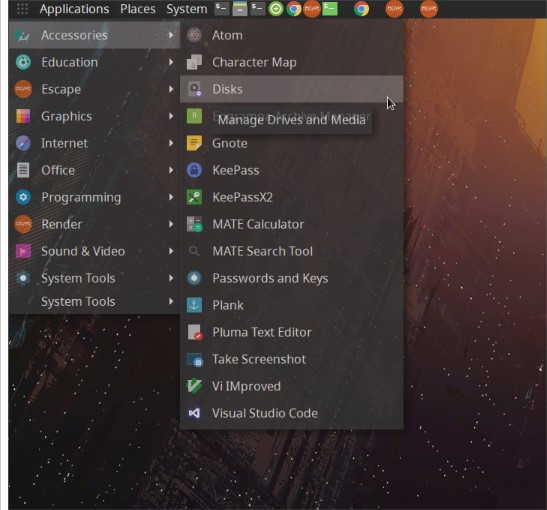Launch Disks from the Accessories submenu
547x510 pixels.
coord(292,89)
